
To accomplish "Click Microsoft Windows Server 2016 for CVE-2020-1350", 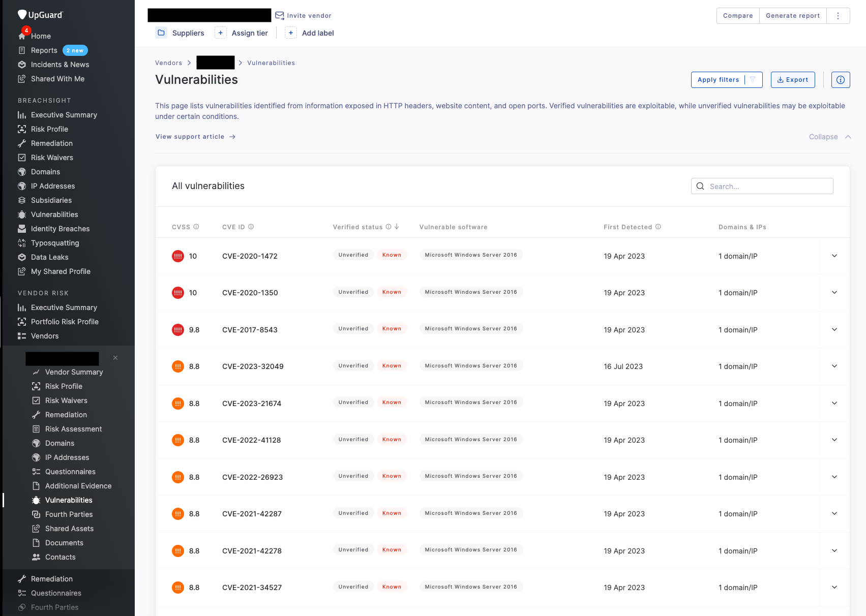I will [471, 292].
